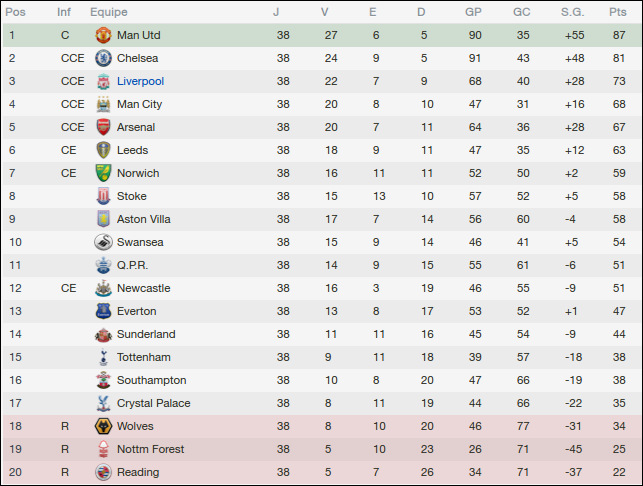This screenshot has height=486, width=643.
Task: Click the Equipe column header
Action: tap(108, 12)
